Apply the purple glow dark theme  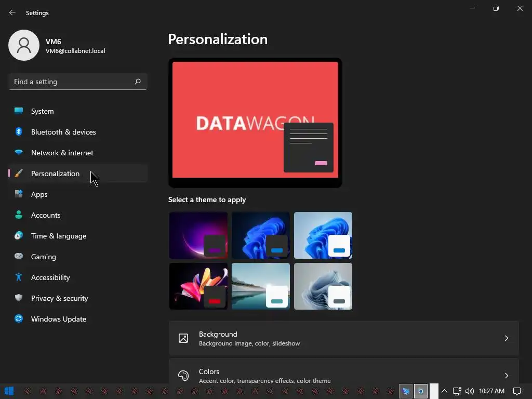198,235
